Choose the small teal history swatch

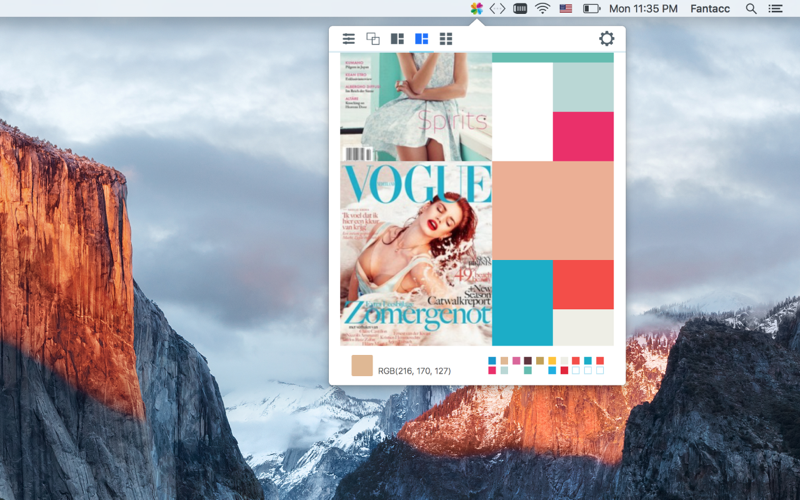click(588, 361)
